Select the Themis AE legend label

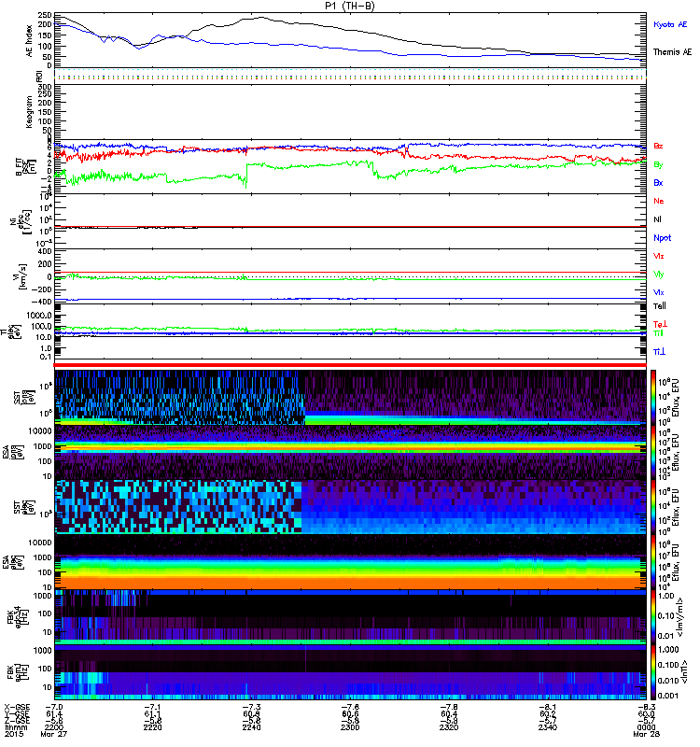[x=672, y=52]
